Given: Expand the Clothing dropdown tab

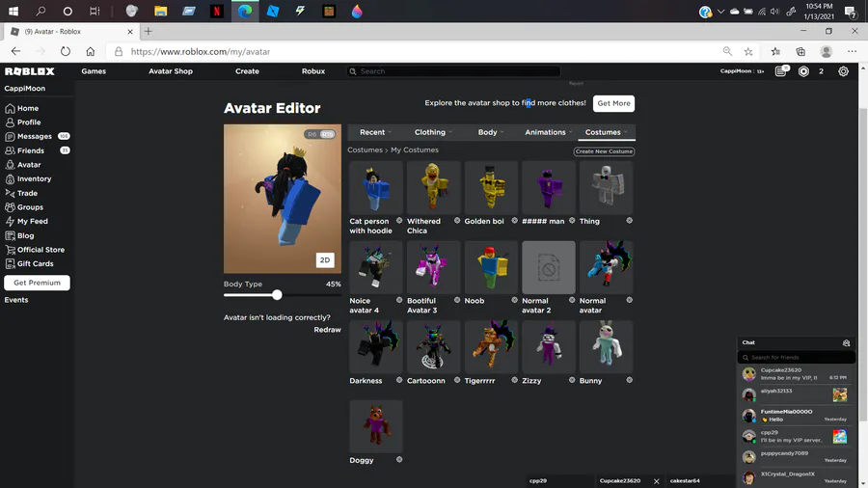Looking at the screenshot, I should click(433, 132).
